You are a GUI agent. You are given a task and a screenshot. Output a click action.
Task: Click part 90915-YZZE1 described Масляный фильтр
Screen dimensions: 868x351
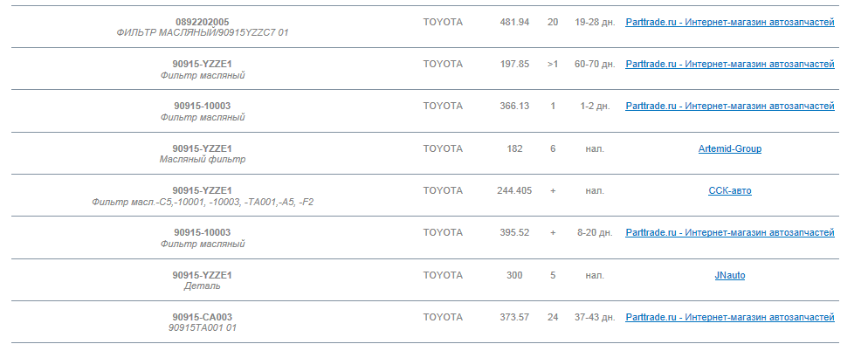202,148
